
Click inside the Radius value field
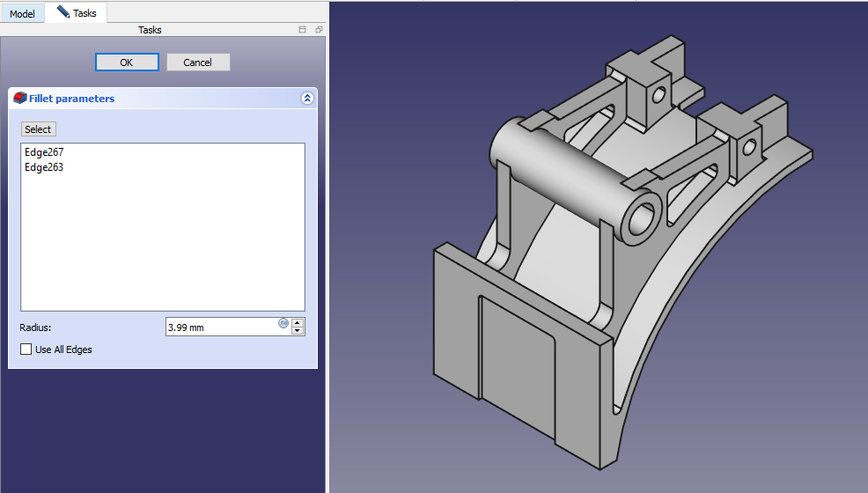(220, 327)
